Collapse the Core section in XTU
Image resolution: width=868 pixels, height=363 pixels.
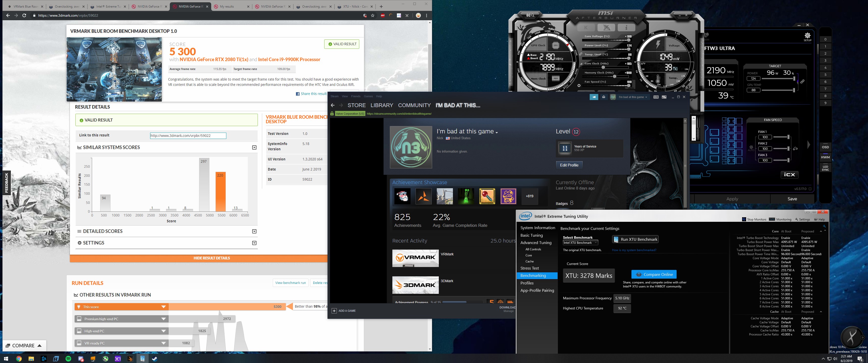[x=821, y=231]
